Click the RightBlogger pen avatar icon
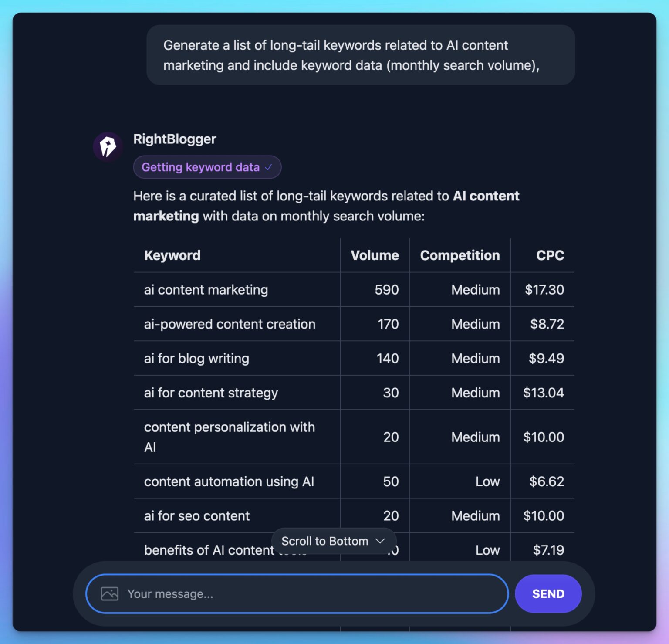Image resolution: width=669 pixels, height=644 pixels. pyautogui.click(x=108, y=146)
